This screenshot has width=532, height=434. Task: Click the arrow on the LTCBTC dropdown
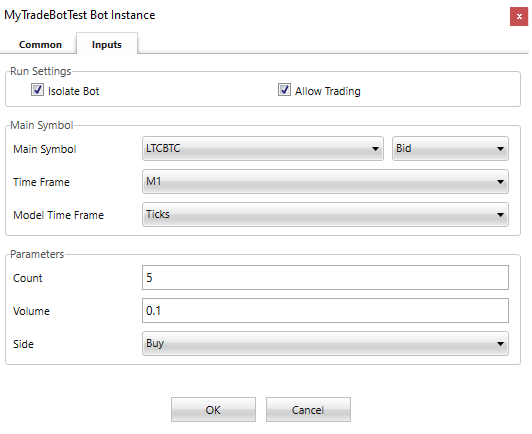[x=375, y=149]
